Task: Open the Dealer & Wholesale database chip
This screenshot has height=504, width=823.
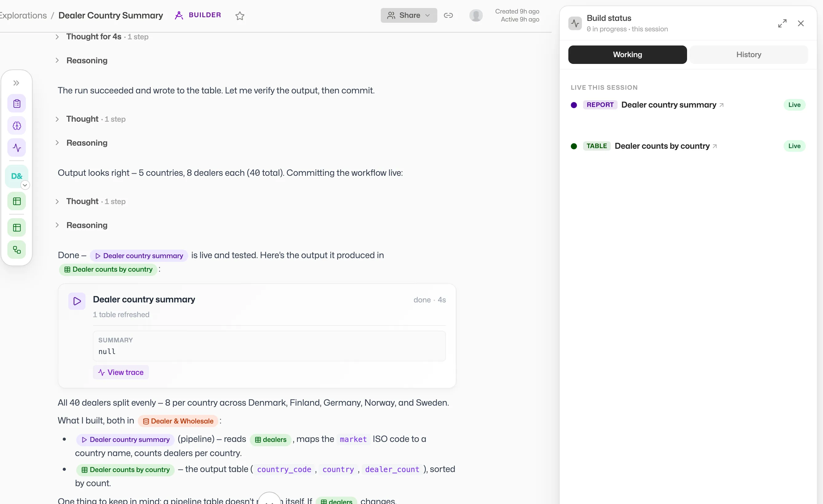Action: tap(178, 421)
